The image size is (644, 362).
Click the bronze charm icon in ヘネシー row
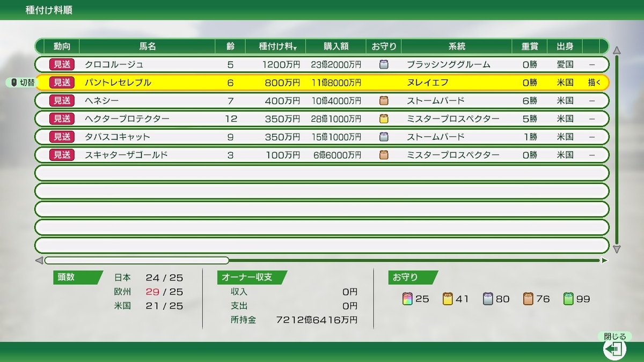384,100
